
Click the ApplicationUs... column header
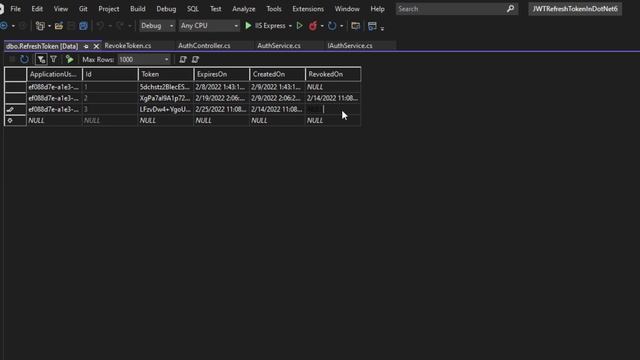coord(55,74)
